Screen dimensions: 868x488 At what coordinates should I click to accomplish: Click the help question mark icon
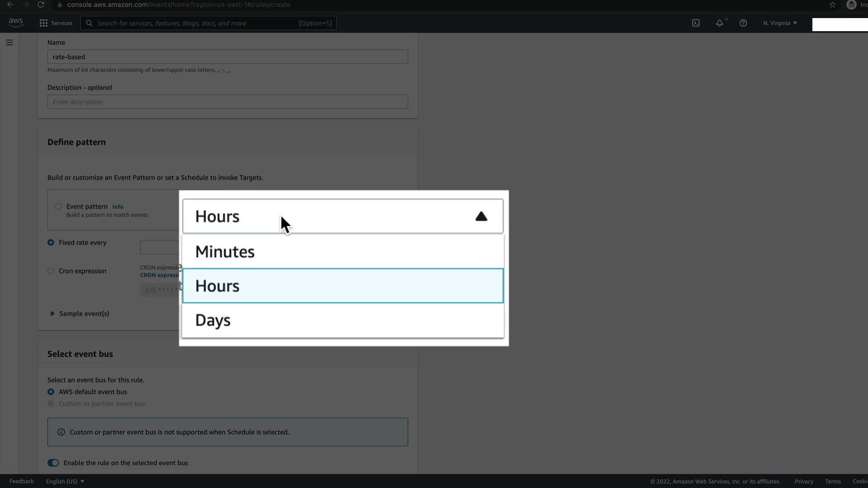[743, 23]
